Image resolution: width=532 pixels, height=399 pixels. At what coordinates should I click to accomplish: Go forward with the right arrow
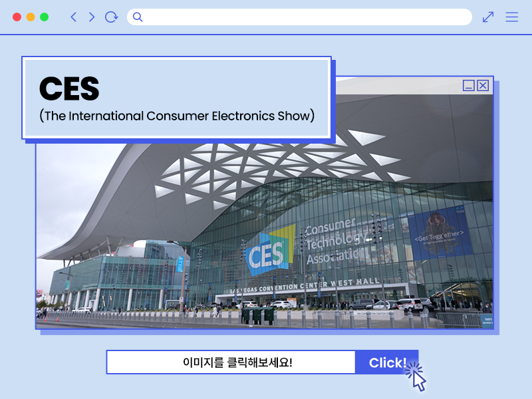[92, 17]
